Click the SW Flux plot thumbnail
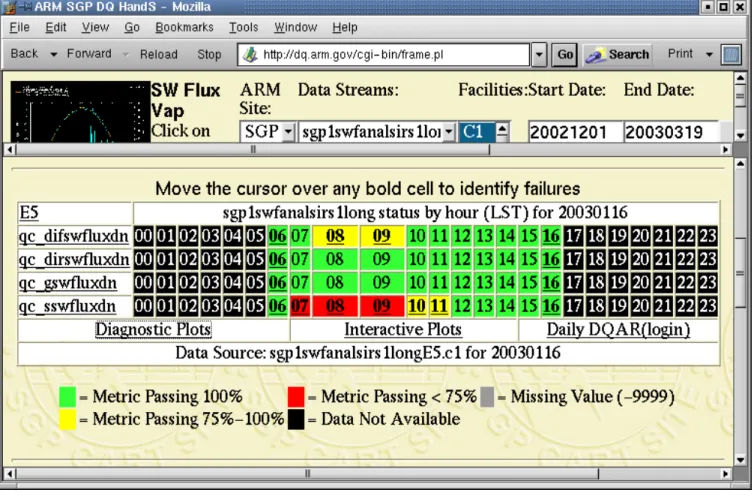The width and height of the screenshot is (754, 496). tap(80, 111)
